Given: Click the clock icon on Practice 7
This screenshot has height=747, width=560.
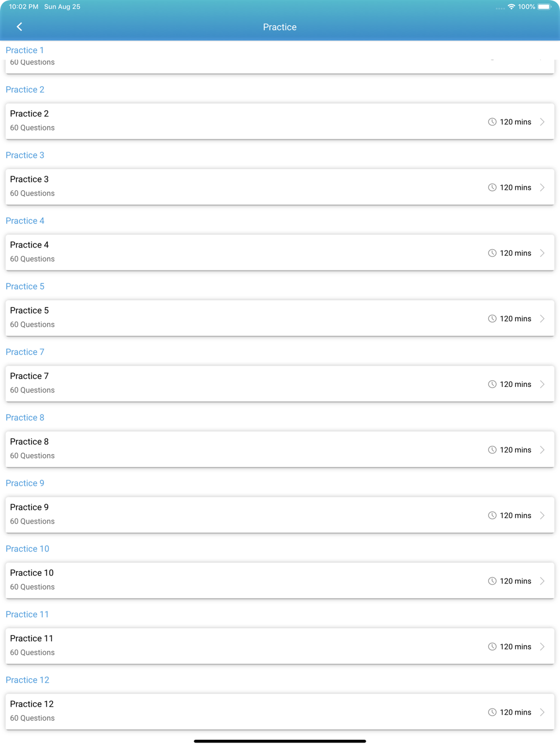Looking at the screenshot, I should tap(492, 384).
